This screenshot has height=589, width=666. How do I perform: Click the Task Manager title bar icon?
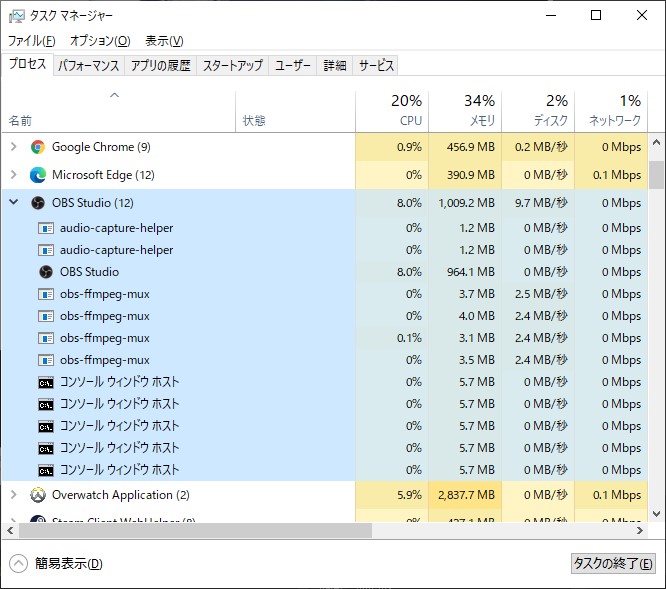click(x=17, y=17)
